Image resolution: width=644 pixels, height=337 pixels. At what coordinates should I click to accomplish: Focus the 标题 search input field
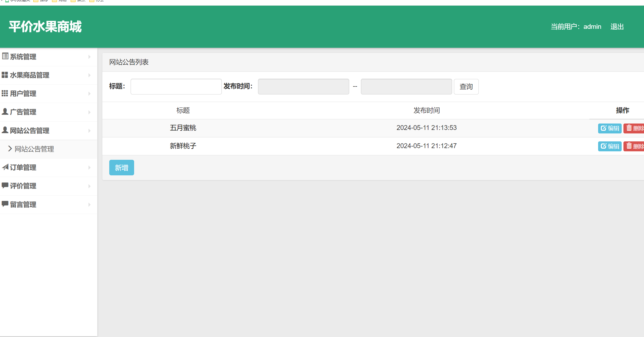pos(176,86)
